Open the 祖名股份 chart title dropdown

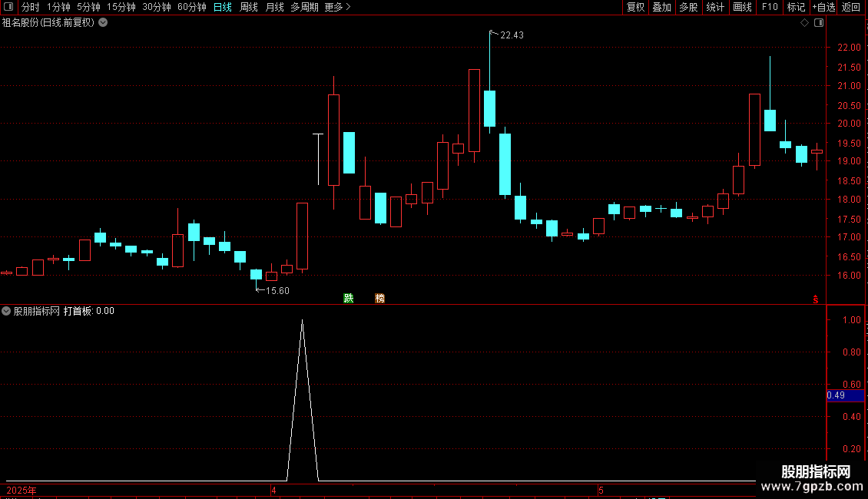(103, 23)
